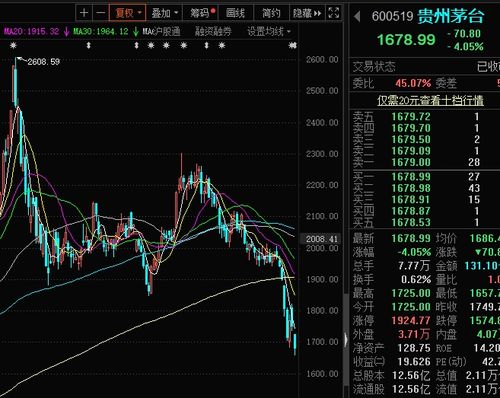The height and width of the screenshot is (398, 500).
Task: Select the 买二 bid row at 1678.98
Action: pyautogui.click(x=424, y=188)
